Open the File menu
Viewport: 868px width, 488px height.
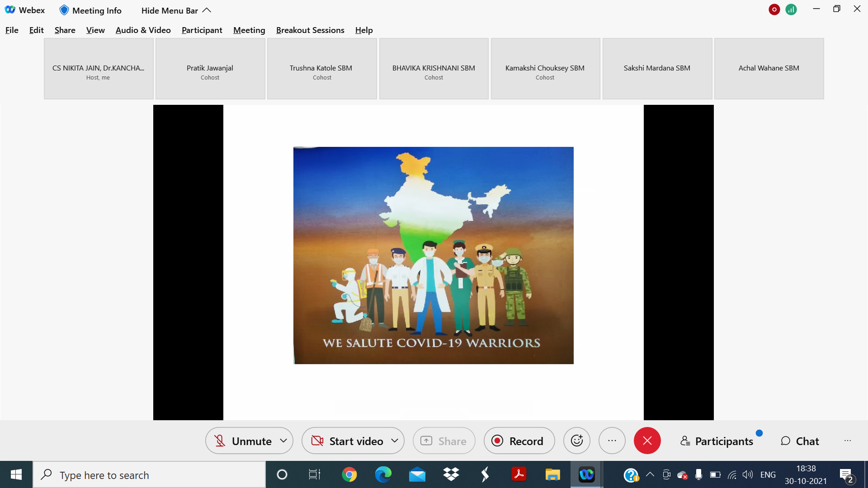tap(12, 30)
